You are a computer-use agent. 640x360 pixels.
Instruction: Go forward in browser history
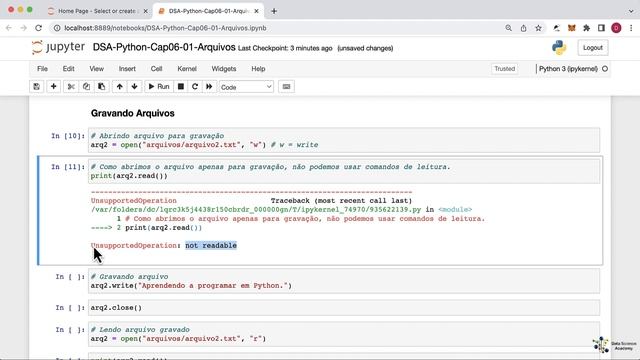24,28
